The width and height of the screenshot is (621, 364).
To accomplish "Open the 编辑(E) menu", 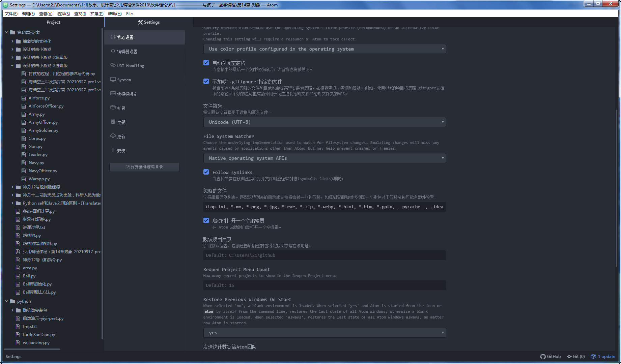I will click(x=28, y=14).
